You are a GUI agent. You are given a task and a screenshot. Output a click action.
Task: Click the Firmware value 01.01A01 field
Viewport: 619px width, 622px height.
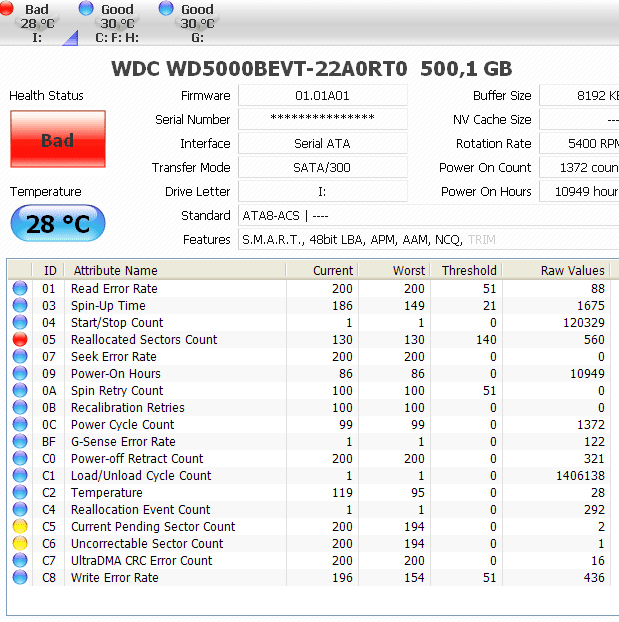coord(323,96)
